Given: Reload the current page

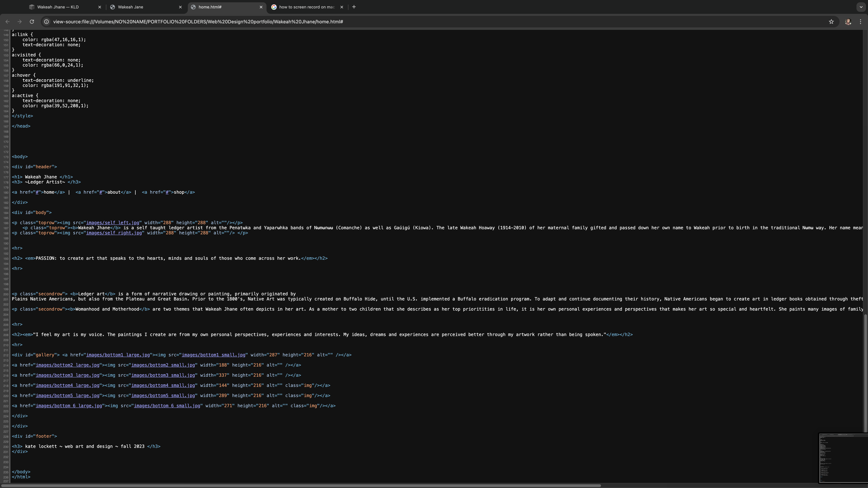Looking at the screenshot, I should (32, 22).
